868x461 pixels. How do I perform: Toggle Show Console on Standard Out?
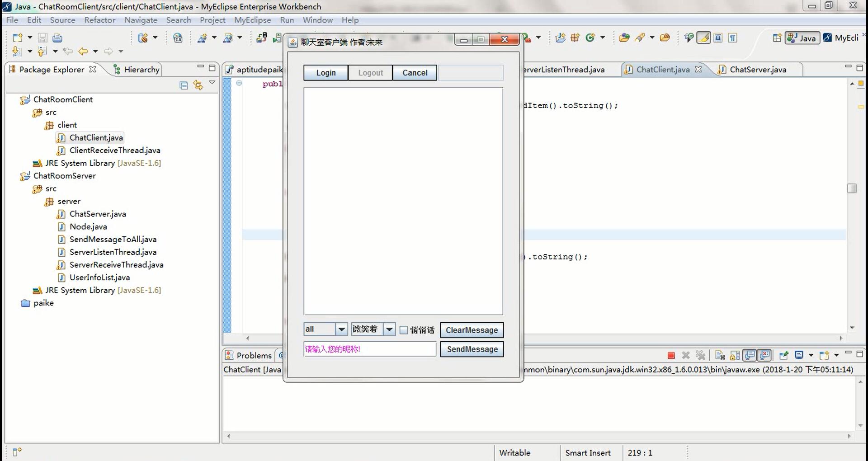click(750, 356)
